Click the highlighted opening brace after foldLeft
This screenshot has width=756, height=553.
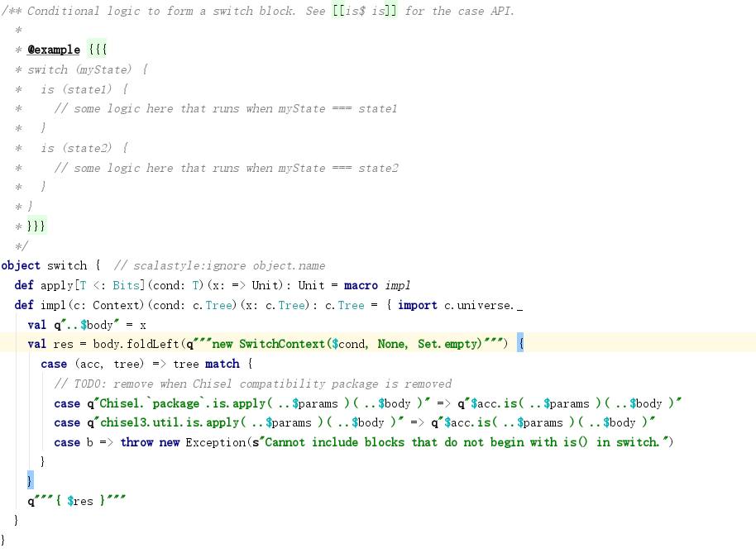point(520,344)
